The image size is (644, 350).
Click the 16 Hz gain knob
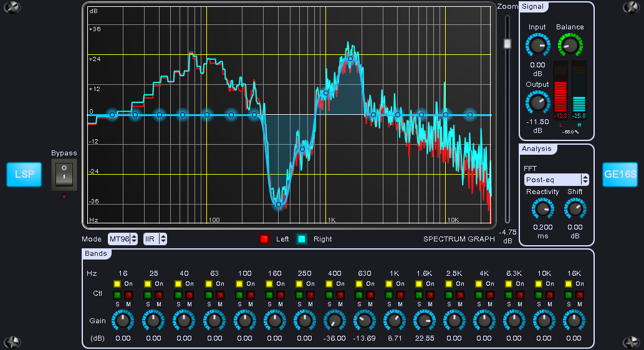coord(123,321)
